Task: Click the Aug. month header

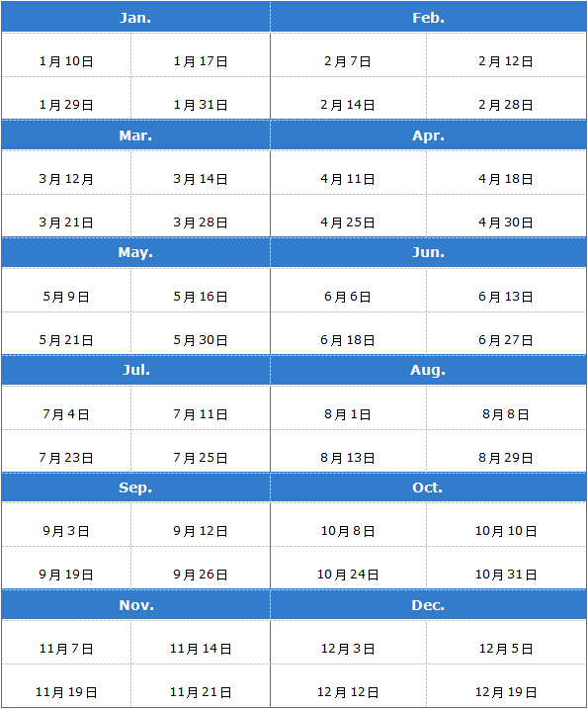Action: 429,370
